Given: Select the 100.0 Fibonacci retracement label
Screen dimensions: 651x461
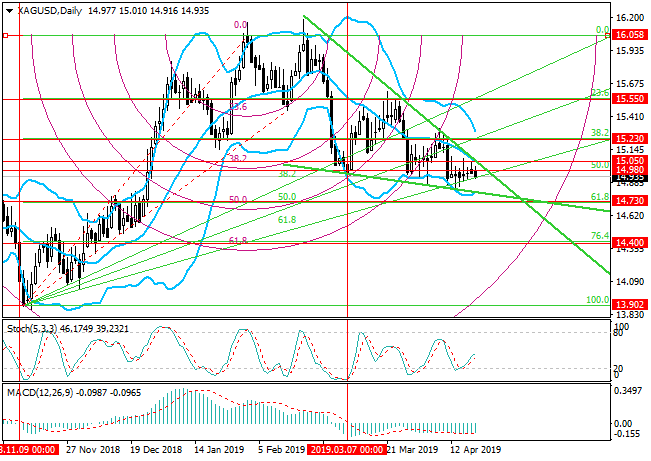Looking at the screenshot, I should 597,299.
